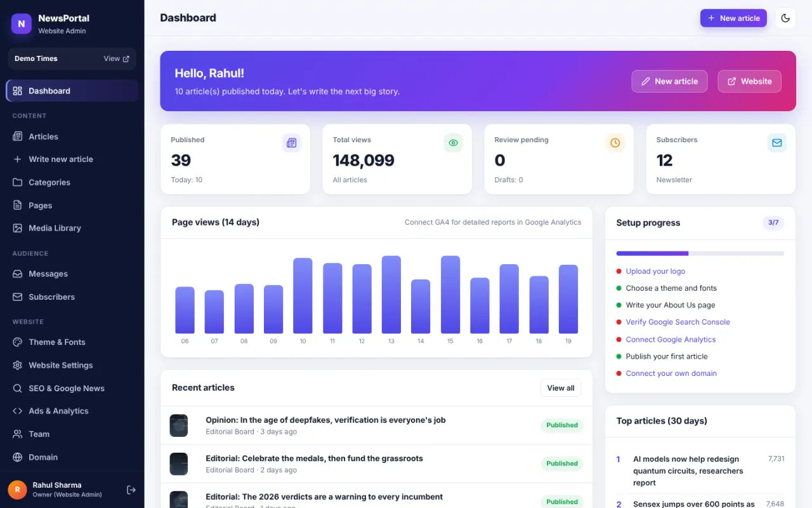The width and height of the screenshot is (812, 508).
Task: Click the SEO & Google News search icon
Action: (17, 388)
